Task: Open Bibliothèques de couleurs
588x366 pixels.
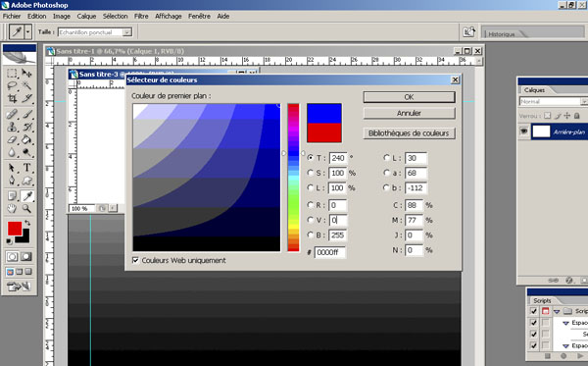Action: [x=409, y=133]
